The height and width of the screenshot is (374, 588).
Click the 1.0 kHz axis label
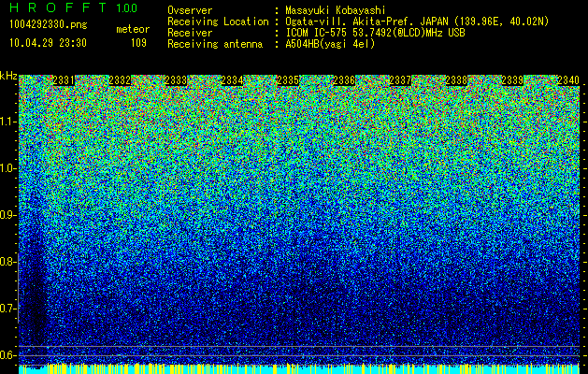[x=8, y=168]
